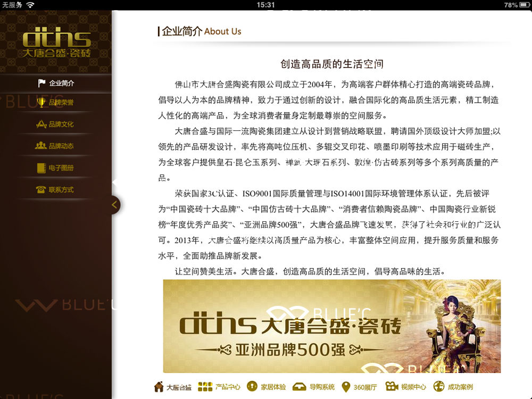
Task: Tap the camera icon for 视频中心
Action: pyautogui.click(x=392, y=386)
